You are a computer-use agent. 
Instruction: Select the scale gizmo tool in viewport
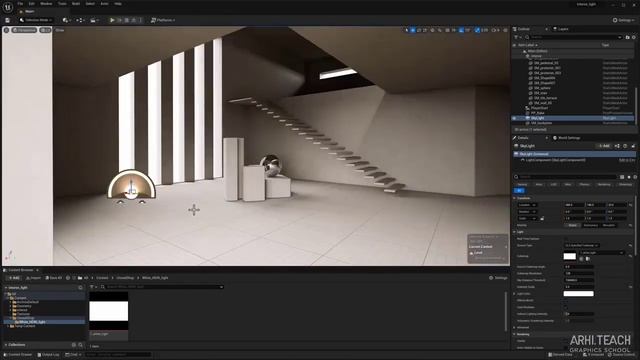[x=425, y=30]
